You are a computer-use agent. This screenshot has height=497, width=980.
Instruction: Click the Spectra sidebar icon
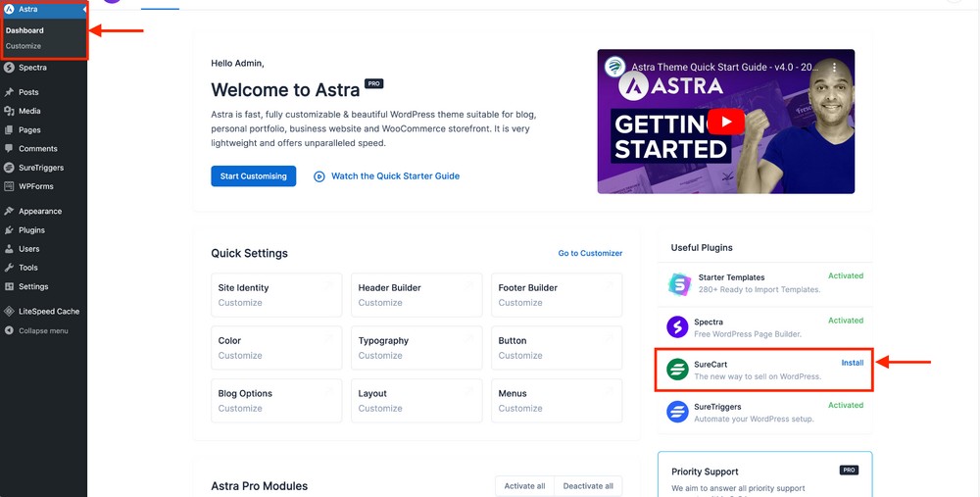pyautogui.click(x=9, y=68)
